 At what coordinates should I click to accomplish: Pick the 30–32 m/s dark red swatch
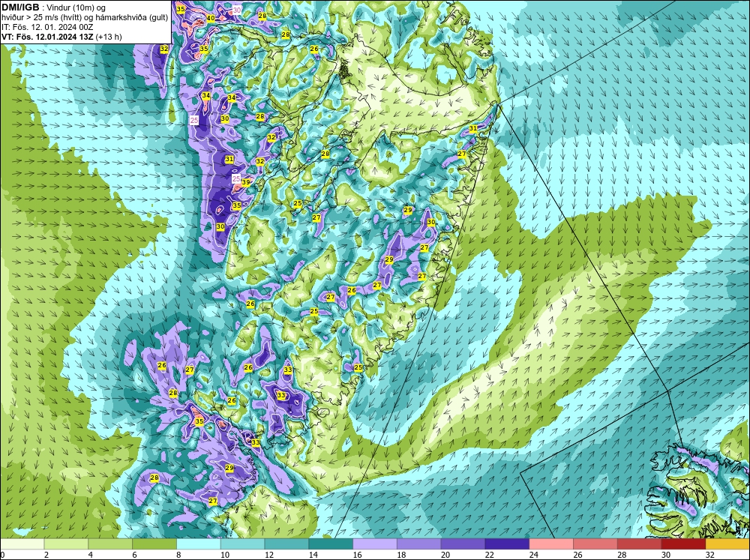683,544
